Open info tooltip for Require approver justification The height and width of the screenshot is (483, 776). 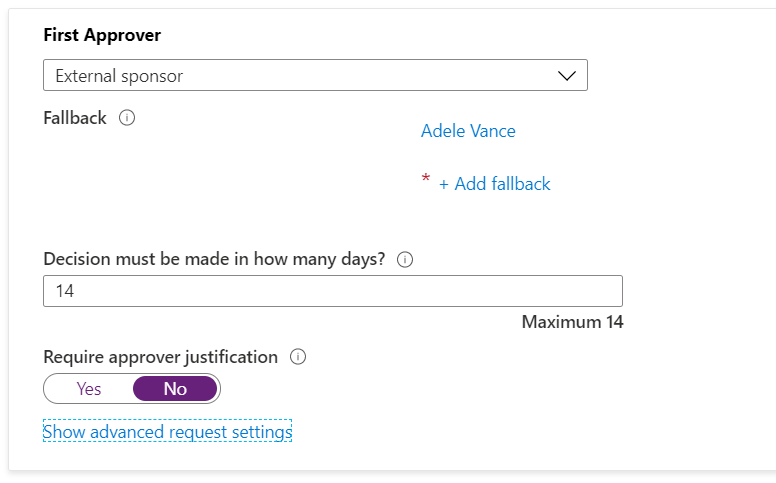coord(298,357)
